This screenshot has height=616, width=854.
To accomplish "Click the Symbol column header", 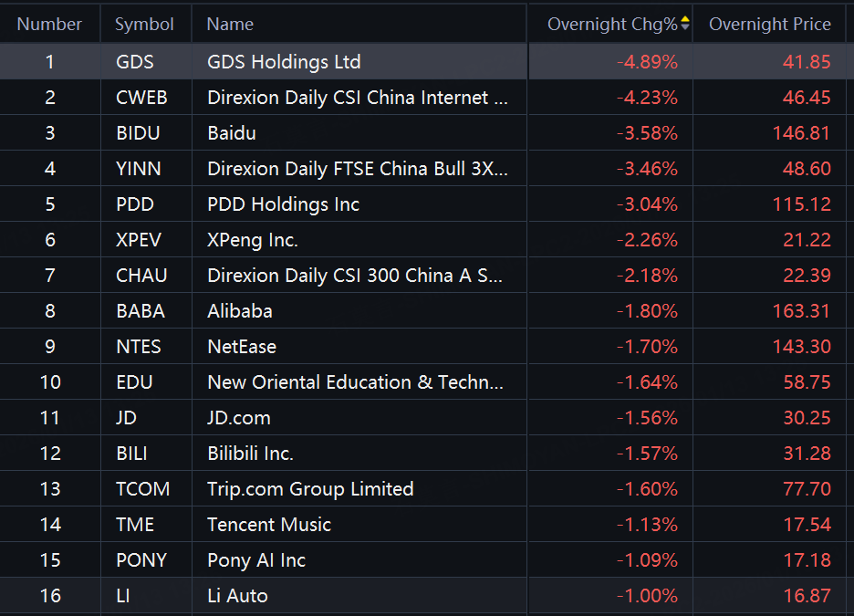I will coord(144,25).
